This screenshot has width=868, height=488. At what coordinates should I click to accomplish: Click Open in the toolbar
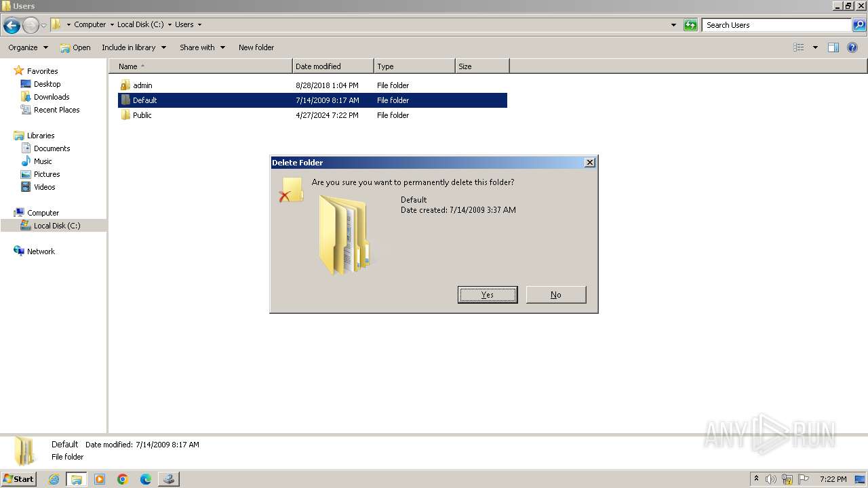click(x=75, y=47)
